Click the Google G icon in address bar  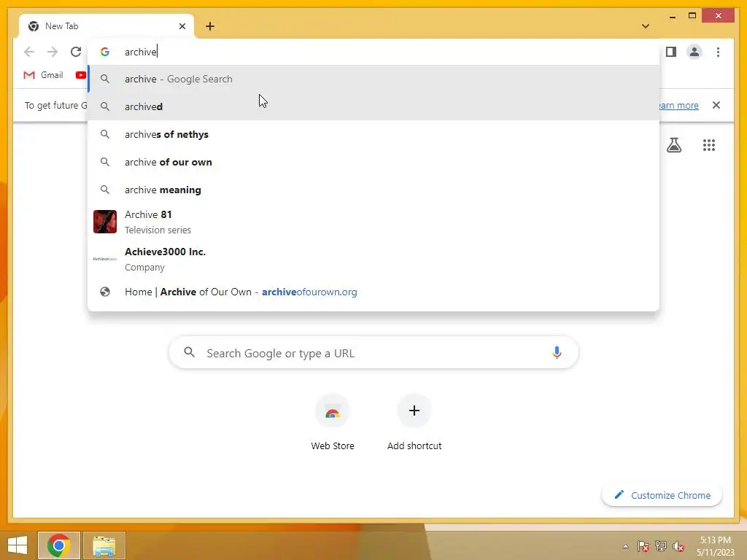point(105,52)
